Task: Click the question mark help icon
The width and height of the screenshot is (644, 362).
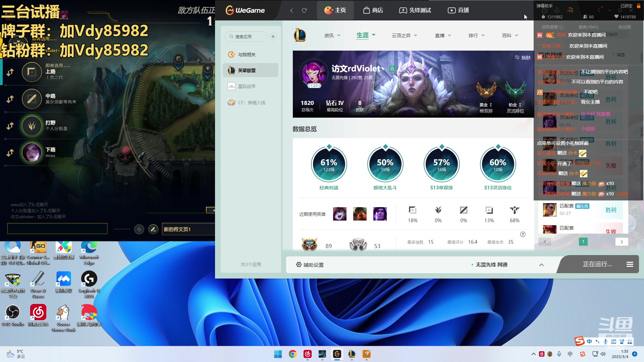Action: click(523, 234)
